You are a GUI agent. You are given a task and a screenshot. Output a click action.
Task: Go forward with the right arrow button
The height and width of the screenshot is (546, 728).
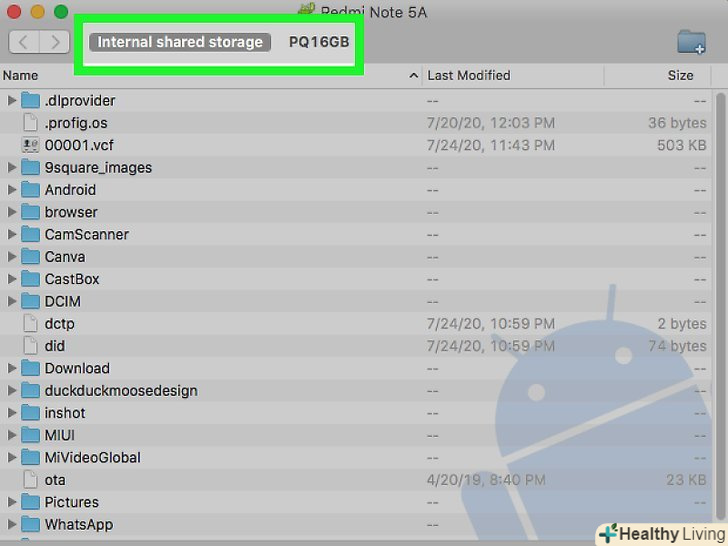(x=55, y=42)
